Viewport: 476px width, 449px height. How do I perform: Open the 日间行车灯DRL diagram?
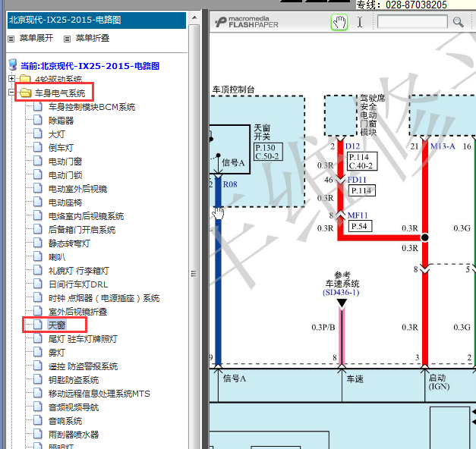click(78, 284)
